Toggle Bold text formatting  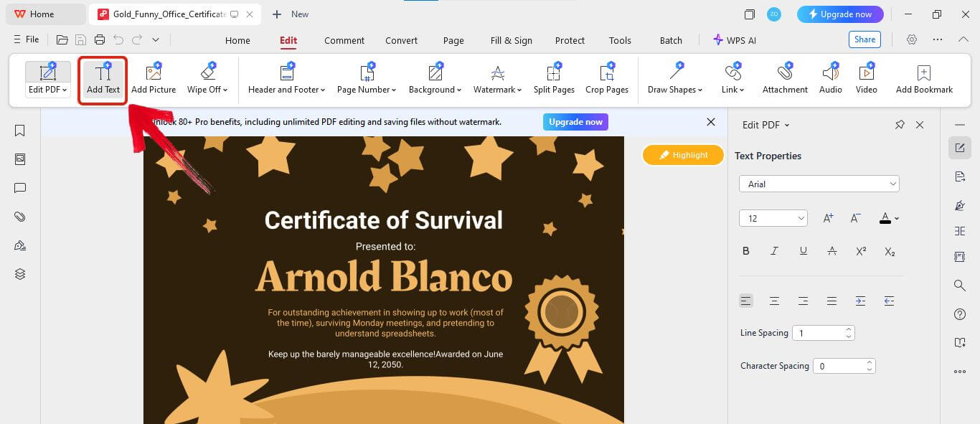point(746,251)
